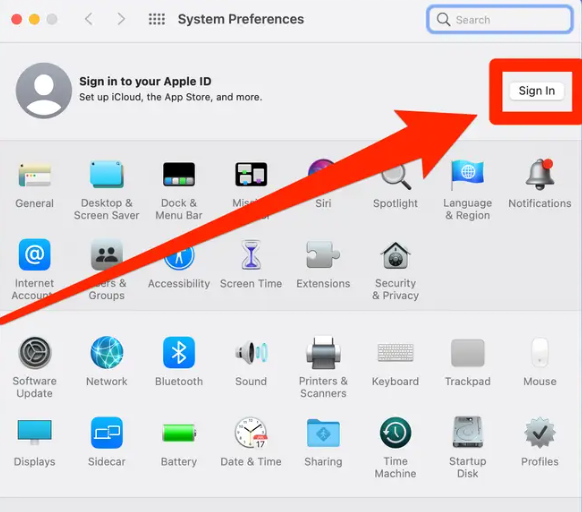Click the Apple ID profile avatar

(x=44, y=90)
